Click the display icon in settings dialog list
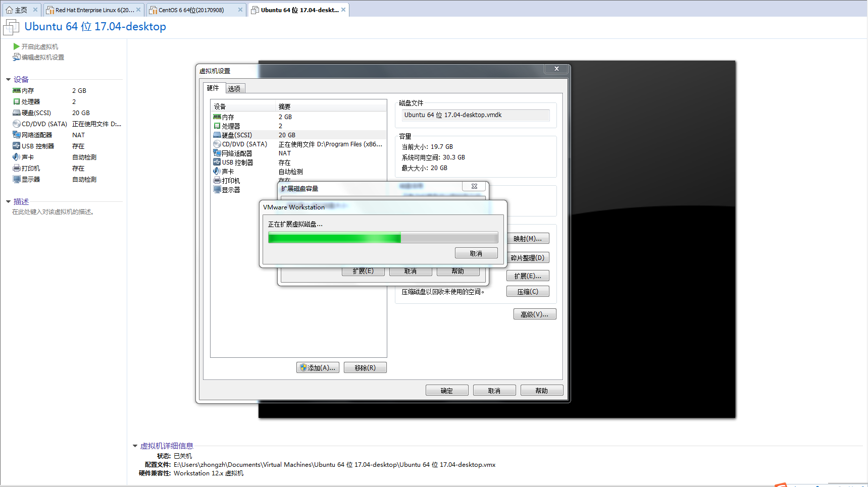This screenshot has width=868, height=487. (x=217, y=189)
